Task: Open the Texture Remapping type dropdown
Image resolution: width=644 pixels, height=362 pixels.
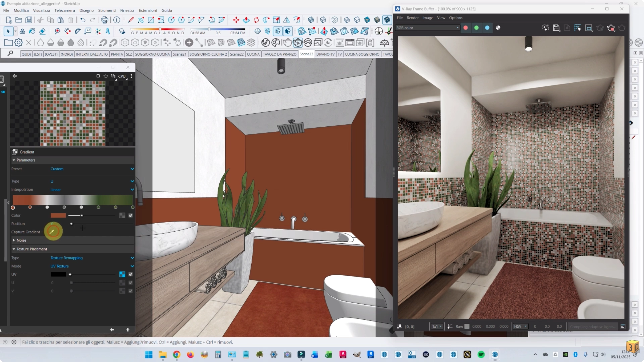Action: (92, 258)
